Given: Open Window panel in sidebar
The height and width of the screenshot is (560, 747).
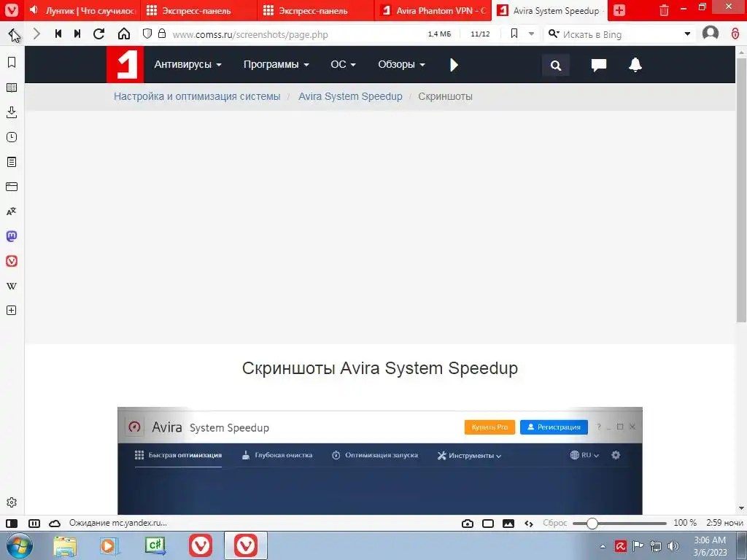Looking at the screenshot, I should tap(12, 187).
